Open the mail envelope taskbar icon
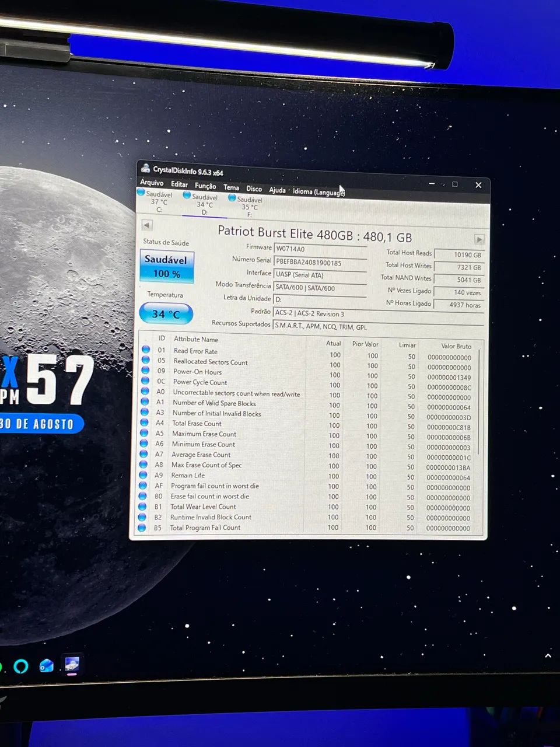This screenshot has height=747, width=560. (x=46, y=665)
